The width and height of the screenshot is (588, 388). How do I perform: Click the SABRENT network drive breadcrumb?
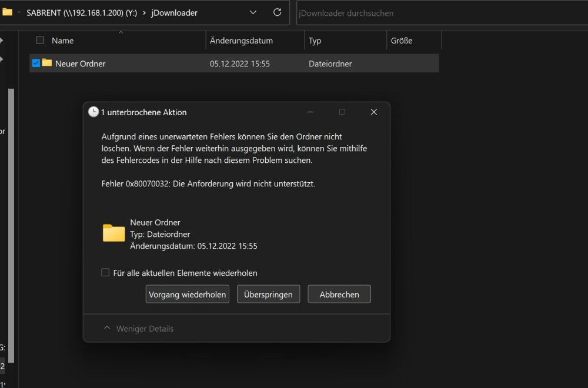click(82, 13)
